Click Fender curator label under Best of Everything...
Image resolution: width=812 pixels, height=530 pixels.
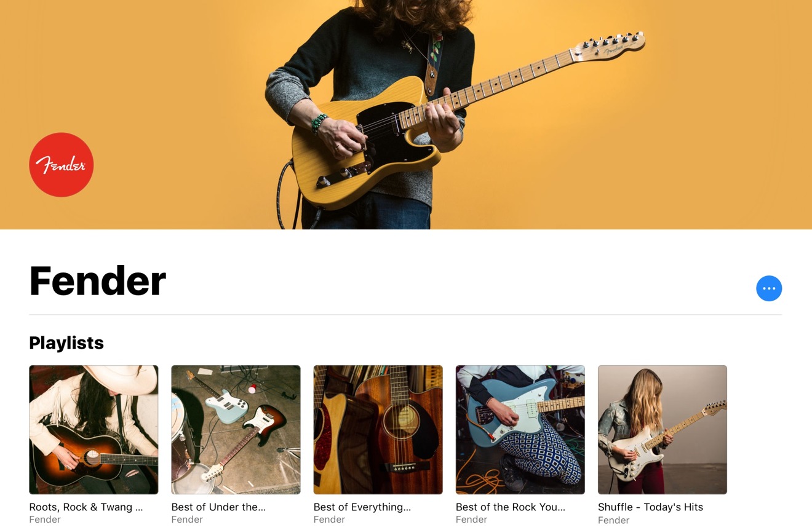(329, 520)
